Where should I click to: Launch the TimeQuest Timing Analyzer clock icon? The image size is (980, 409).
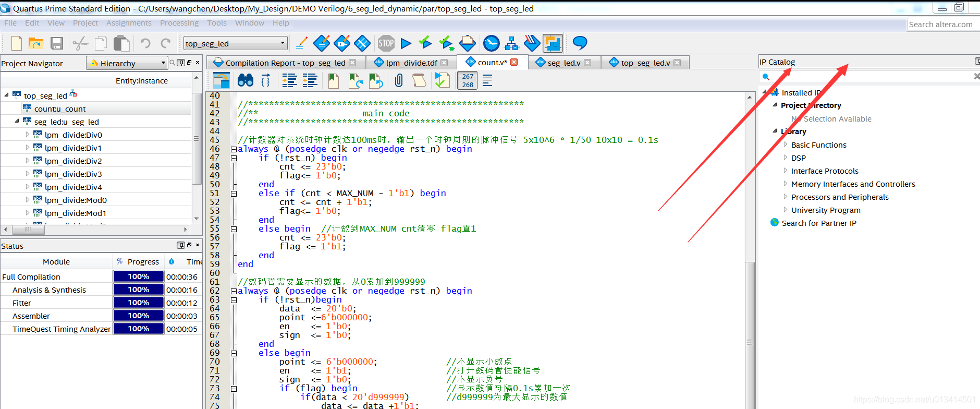coord(491,43)
